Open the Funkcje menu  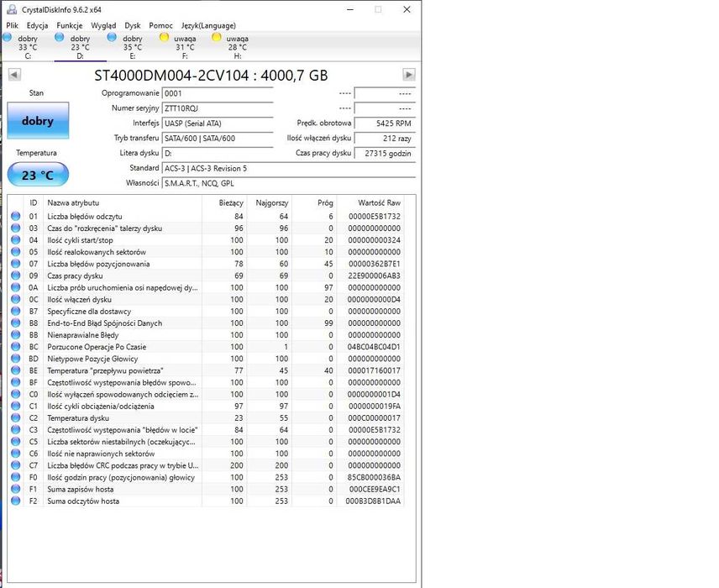coord(70,26)
